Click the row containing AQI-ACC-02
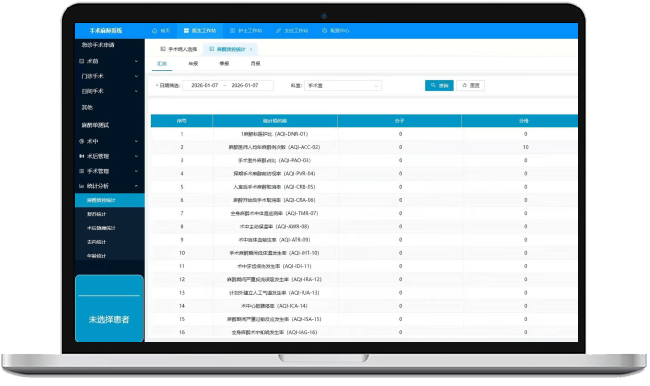The height and width of the screenshot is (386, 650). (364, 147)
